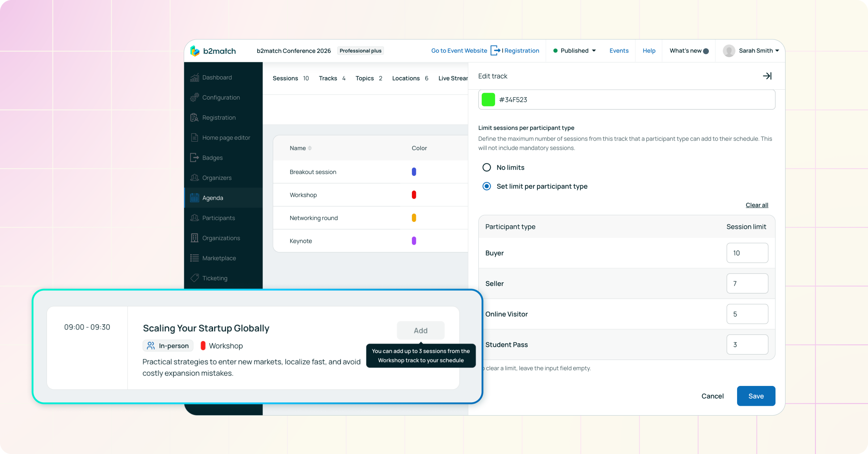Switch to the Tracks tab
The height and width of the screenshot is (454, 868).
tap(332, 78)
